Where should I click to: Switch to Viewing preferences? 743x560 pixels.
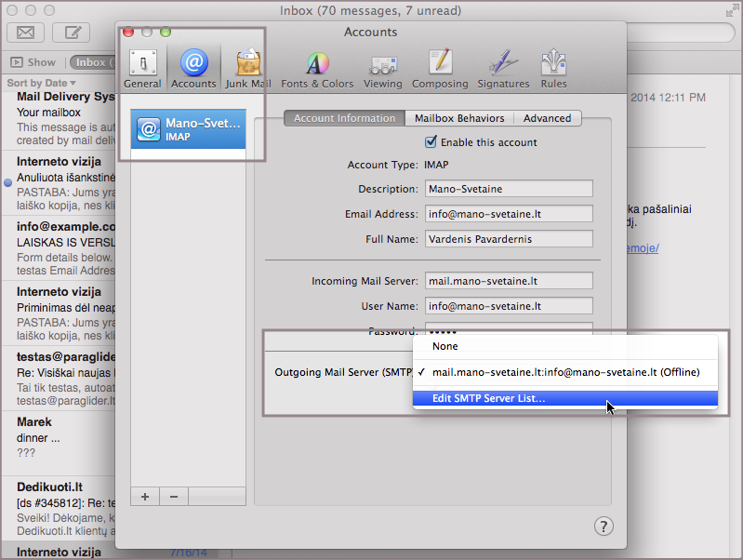click(383, 69)
